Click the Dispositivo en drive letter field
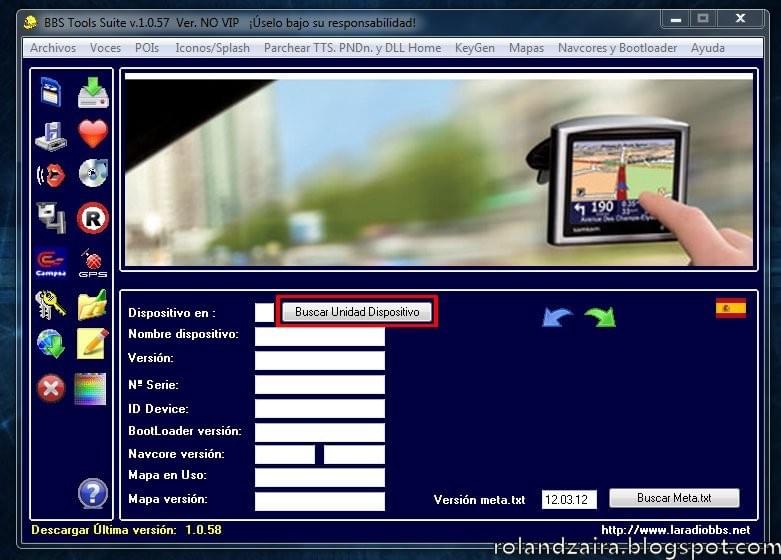781x560 pixels. (264, 312)
